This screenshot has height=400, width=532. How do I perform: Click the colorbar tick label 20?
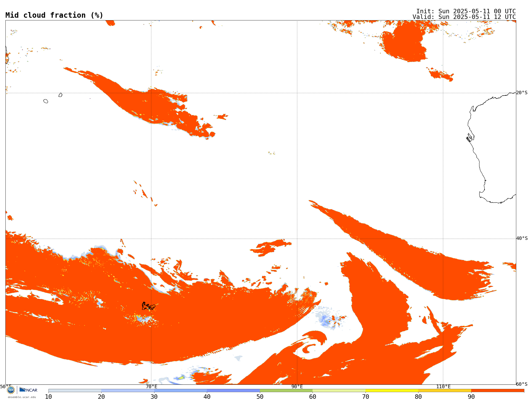point(101,397)
